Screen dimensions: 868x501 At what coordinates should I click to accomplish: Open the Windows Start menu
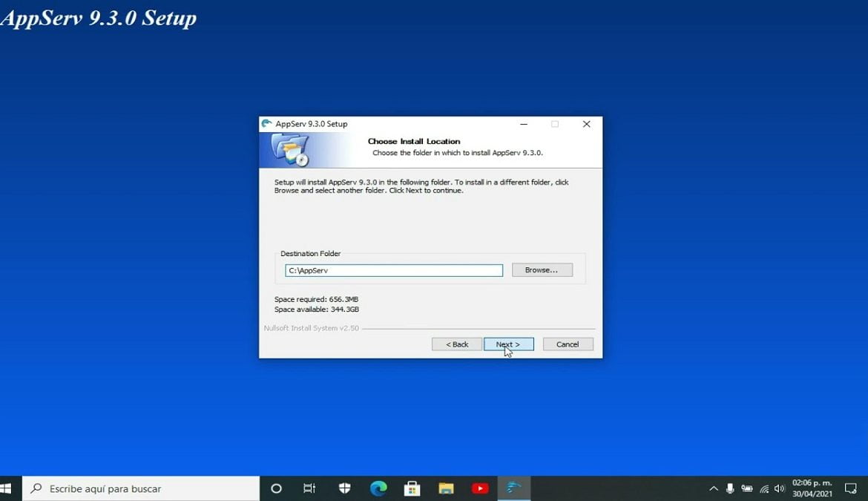7,488
